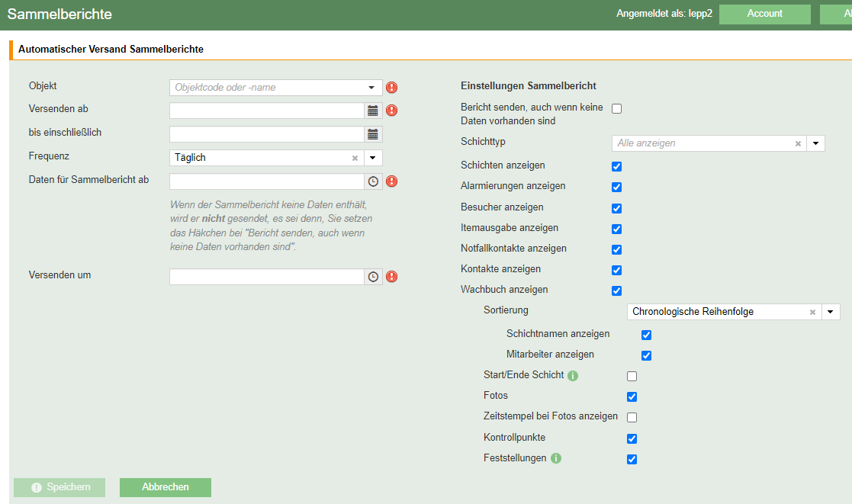The image size is (852, 504).
Task: Focus the Versenden um time field
Action: click(267, 277)
